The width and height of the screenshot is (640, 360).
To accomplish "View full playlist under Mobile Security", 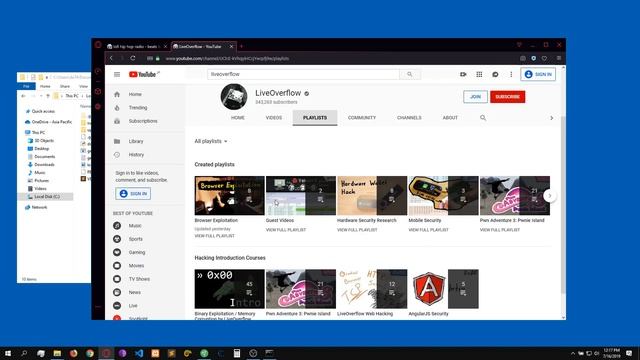I will [x=429, y=230].
